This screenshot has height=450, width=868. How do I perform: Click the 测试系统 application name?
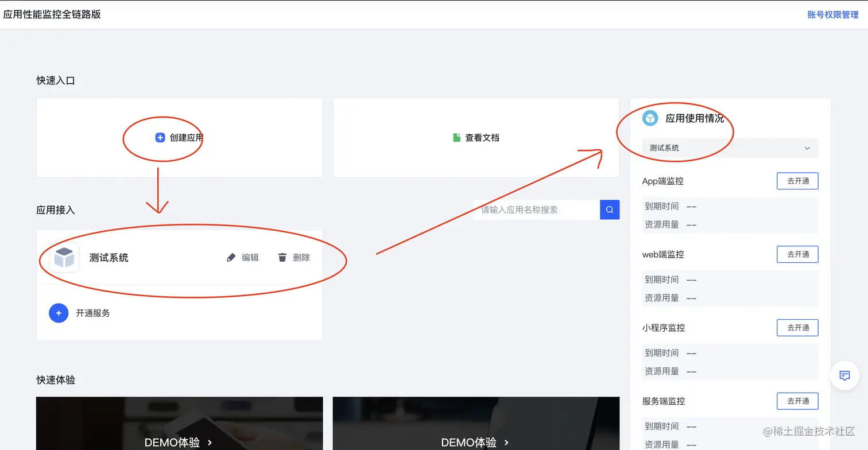pos(109,258)
